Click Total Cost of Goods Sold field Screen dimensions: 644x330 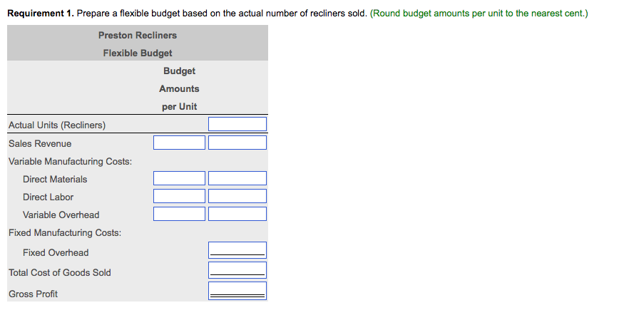click(237, 270)
